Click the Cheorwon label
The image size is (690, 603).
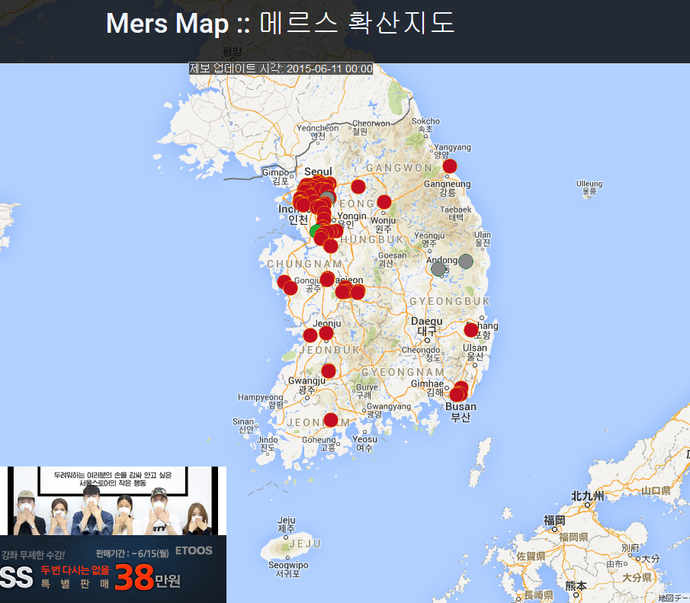click(371, 127)
